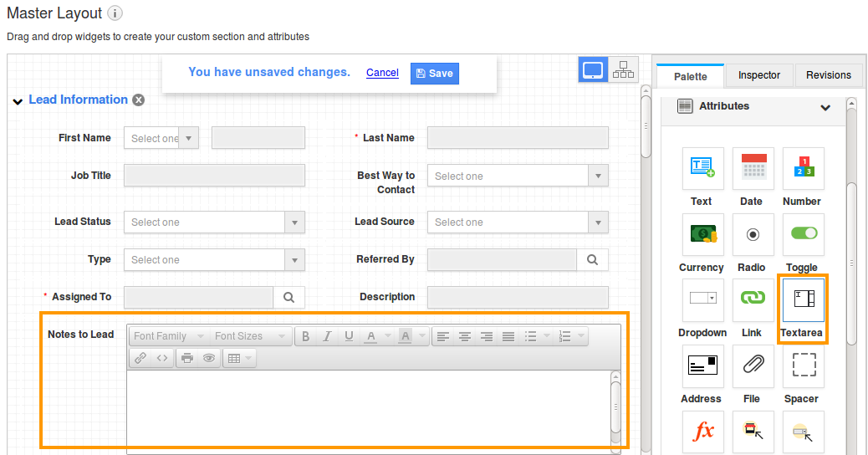The image size is (868, 455).
Task: Click the Cancel link
Action: (x=382, y=73)
